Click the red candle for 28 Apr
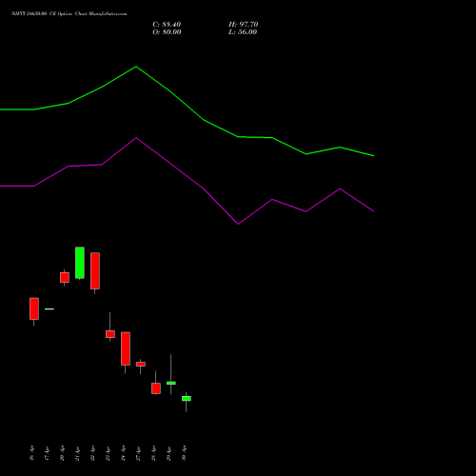Screen dimensions: 476x476 click(156, 388)
